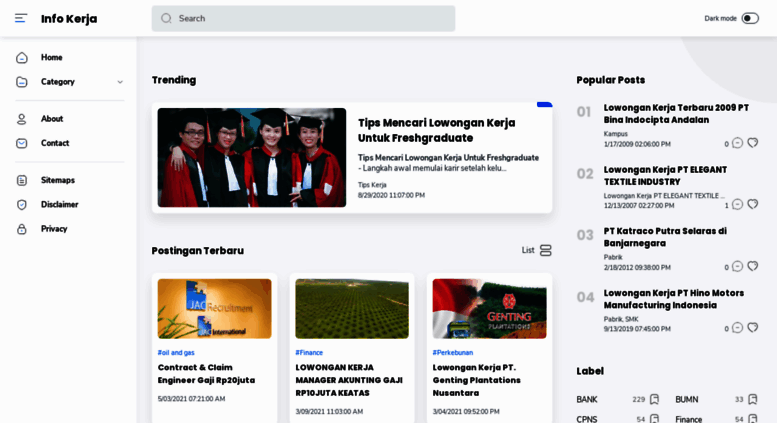This screenshot has width=777, height=423.
Task: Click the Kampus label under first popular post
Action: tap(615, 134)
